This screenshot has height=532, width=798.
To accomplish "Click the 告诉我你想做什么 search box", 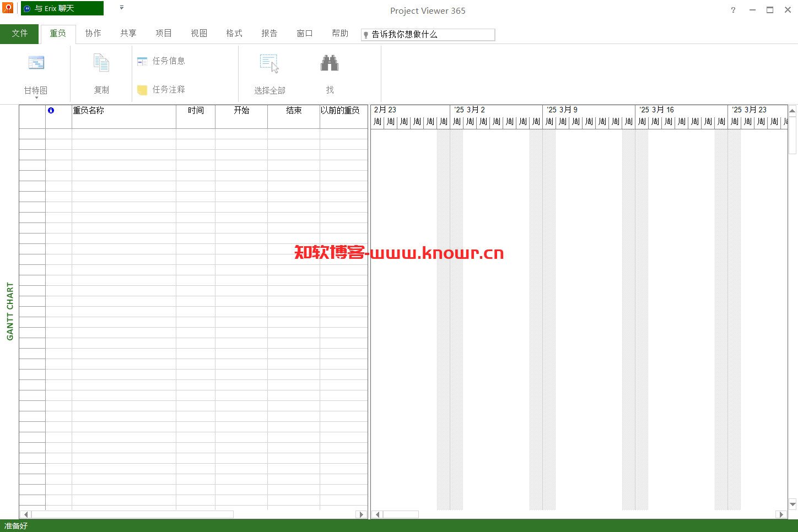I will (x=428, y=35).
